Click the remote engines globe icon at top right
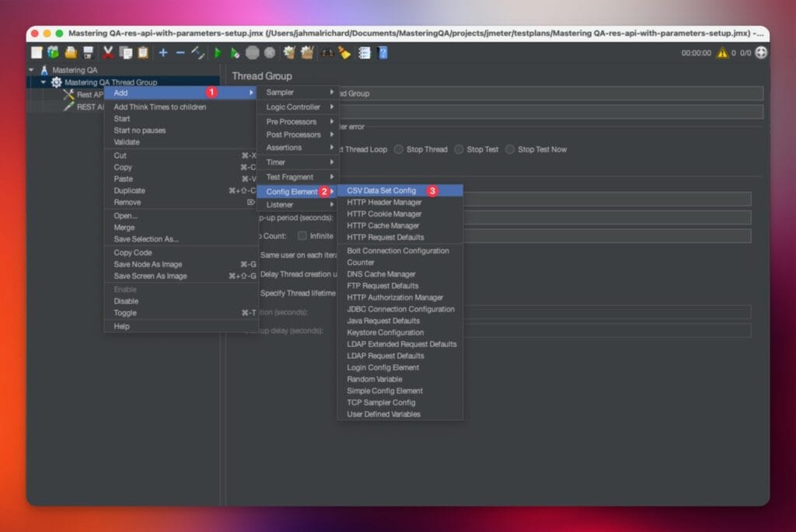This screenshot has height=532, width=796. pyautogui.click(x=761, y=53)
